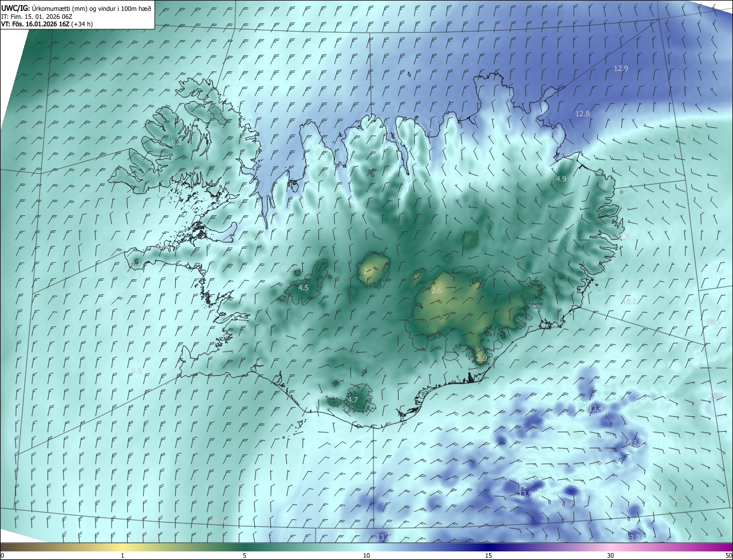
Task: Click the 9.9 value over the ocean
Action: click(136, 371)
